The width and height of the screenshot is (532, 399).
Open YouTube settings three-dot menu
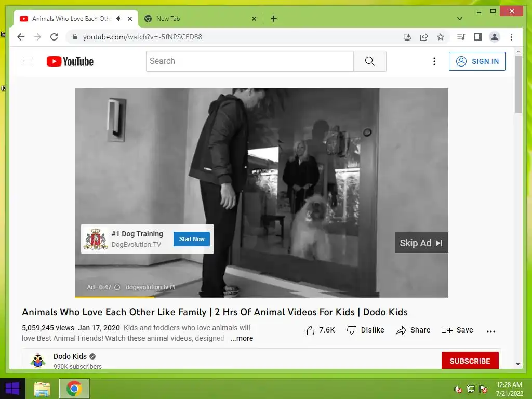[x=434, y=61]
